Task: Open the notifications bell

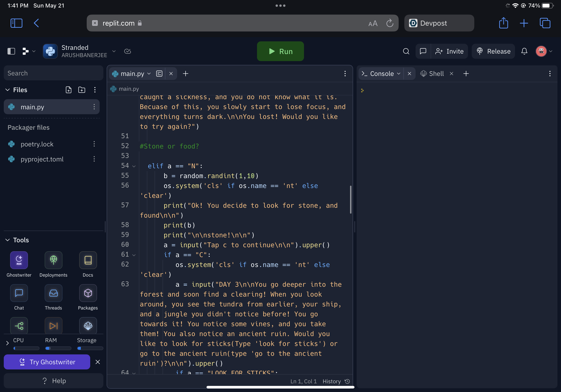Action: click(524, 51)
